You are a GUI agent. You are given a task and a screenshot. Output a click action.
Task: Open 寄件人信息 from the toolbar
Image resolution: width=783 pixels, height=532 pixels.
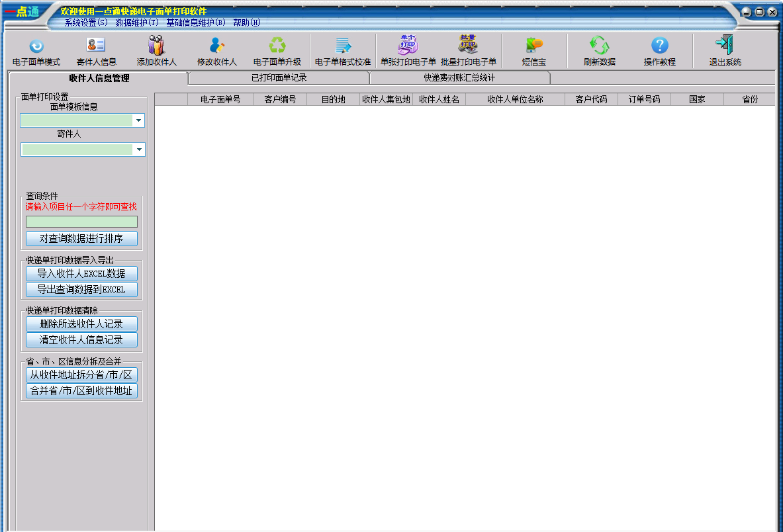(97, 46)
